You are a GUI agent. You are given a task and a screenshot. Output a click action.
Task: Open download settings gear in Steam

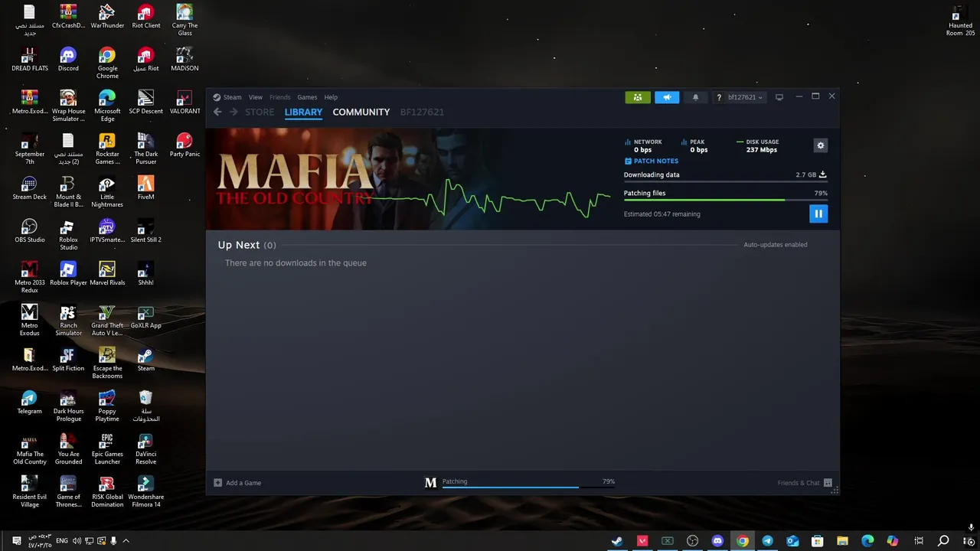[821, 145]
